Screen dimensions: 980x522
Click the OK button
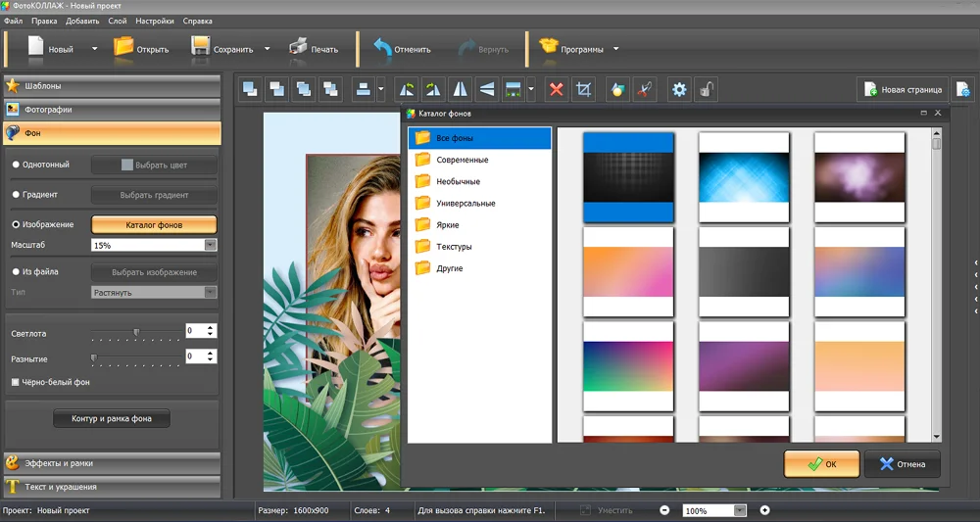point(822,464)
